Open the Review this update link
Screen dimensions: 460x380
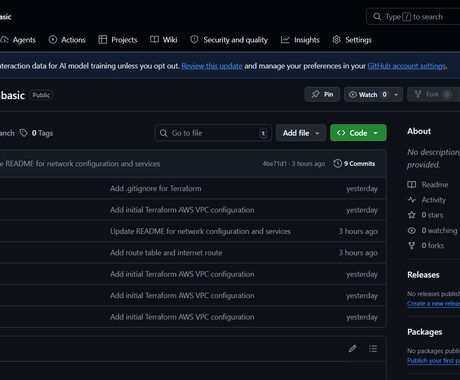pos(212,66)
